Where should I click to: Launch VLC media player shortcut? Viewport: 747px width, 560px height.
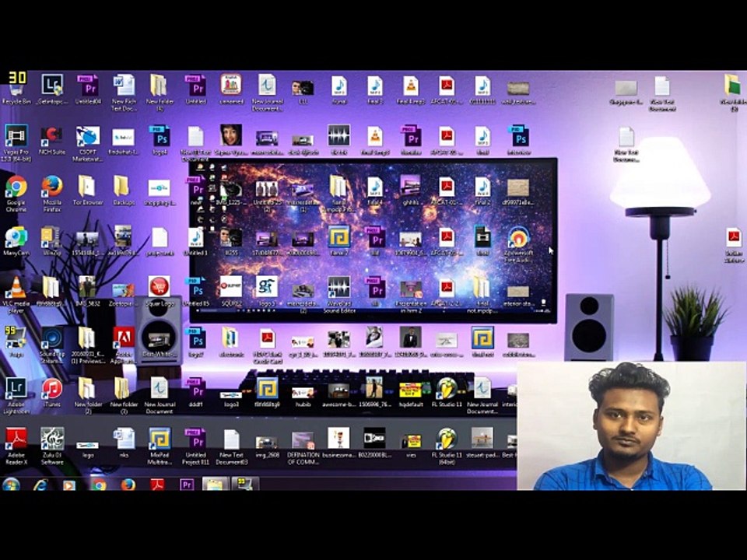click(16, 294)
